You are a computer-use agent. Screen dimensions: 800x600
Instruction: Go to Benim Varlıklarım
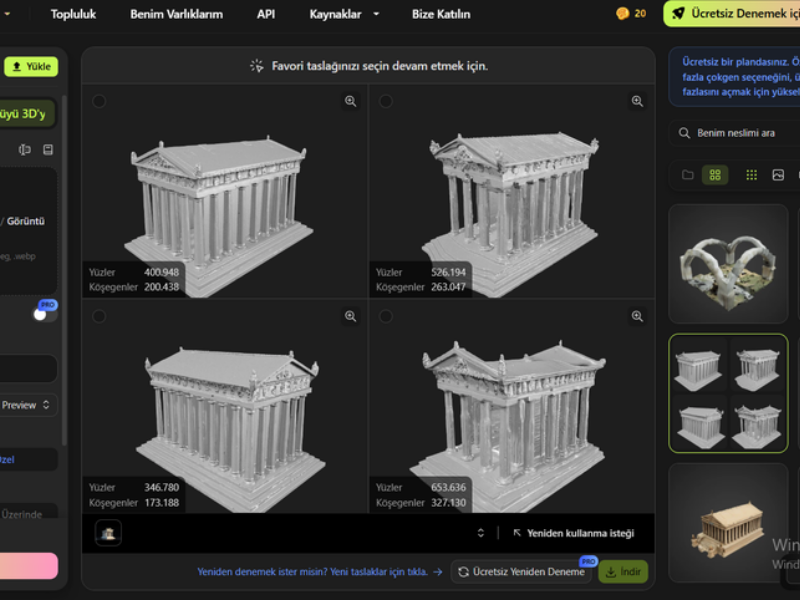[x=176, y=14]
